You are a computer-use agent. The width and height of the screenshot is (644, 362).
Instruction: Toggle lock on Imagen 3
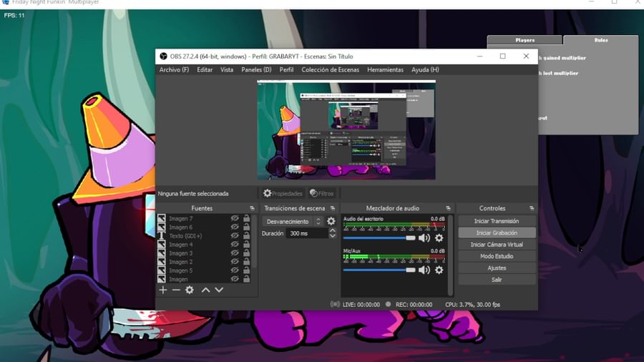pos(246,253)
